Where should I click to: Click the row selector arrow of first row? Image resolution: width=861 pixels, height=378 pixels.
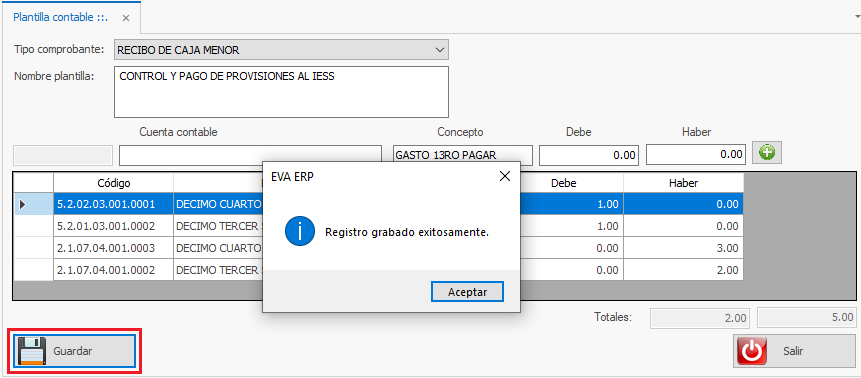(x=23, y=204)
